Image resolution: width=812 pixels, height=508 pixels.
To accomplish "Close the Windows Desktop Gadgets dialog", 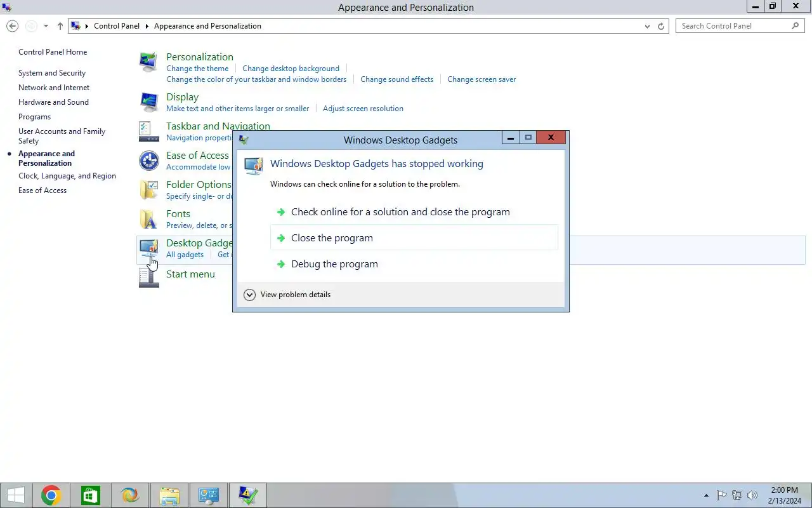I will (551, 137).
